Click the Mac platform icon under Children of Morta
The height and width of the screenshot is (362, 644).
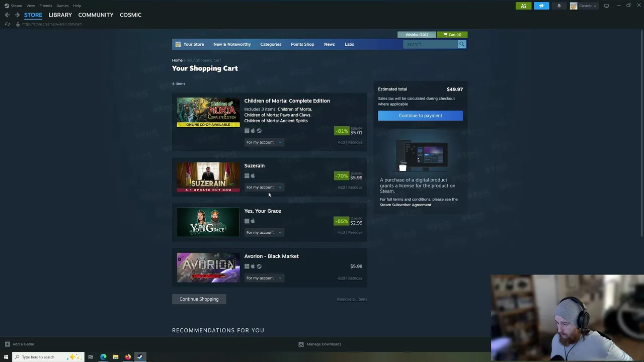click(253, 131)
